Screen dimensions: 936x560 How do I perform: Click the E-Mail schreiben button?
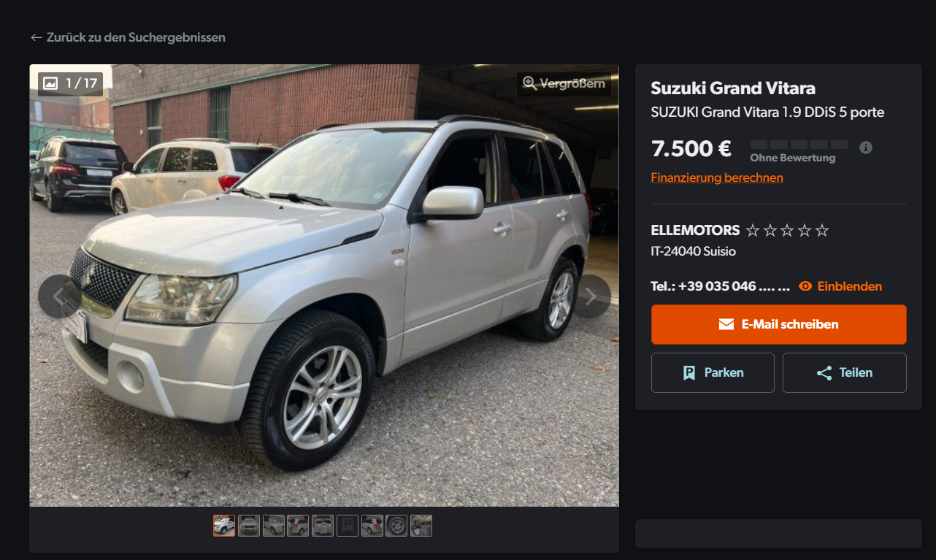tap(779, 324)
